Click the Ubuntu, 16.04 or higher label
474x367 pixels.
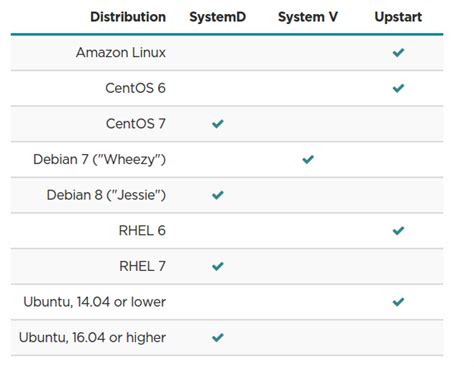coord(92,338)
